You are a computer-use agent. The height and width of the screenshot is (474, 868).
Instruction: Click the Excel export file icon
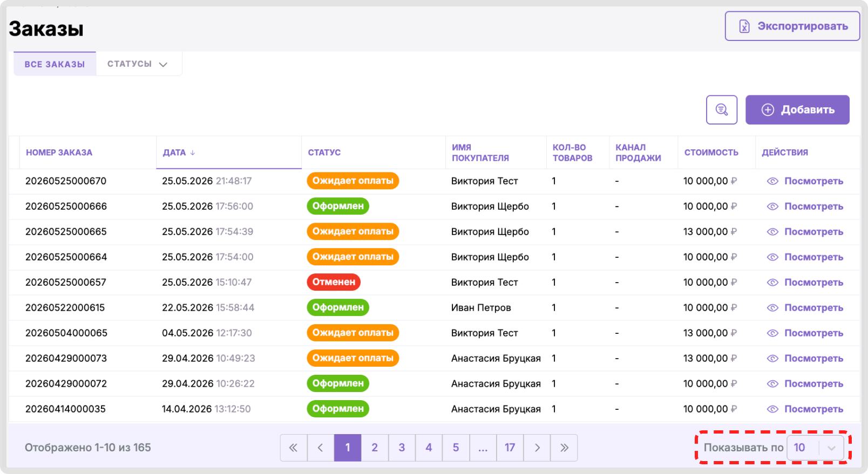[744, 26]
